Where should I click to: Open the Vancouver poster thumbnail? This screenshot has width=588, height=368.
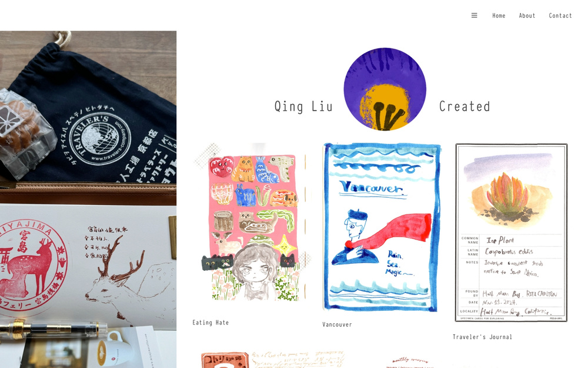click(x=382, y=227)
